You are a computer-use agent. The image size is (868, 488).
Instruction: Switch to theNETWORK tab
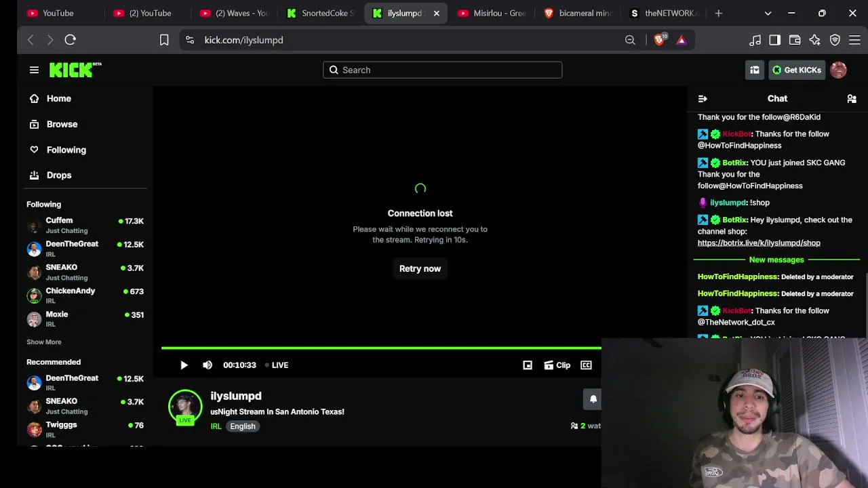[665, 13]
